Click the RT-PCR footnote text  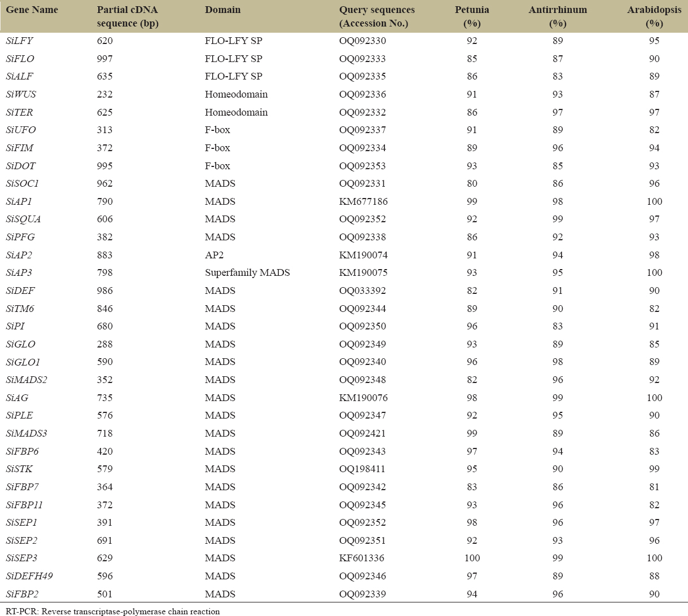point(113,611)
